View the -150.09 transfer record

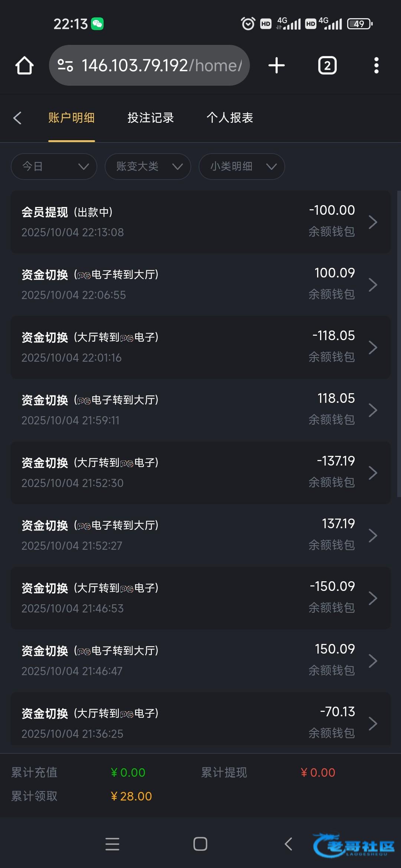pyautogui.click(x=200, y=598)
